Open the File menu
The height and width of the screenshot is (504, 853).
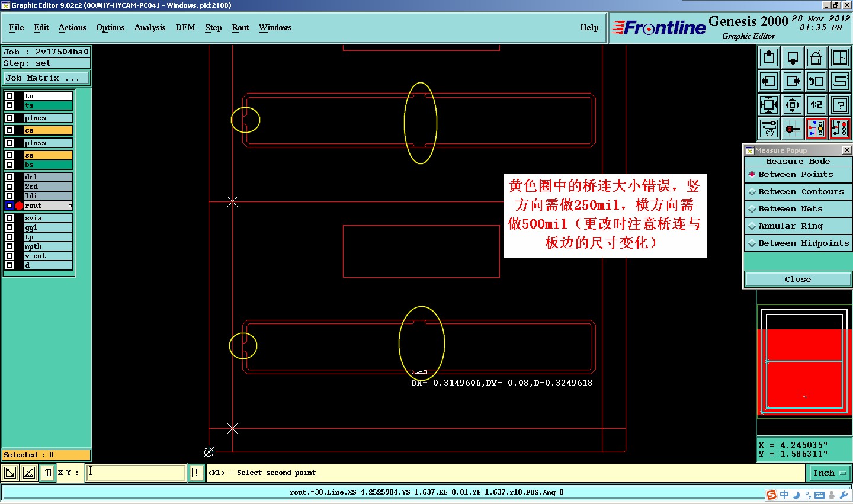17,27
